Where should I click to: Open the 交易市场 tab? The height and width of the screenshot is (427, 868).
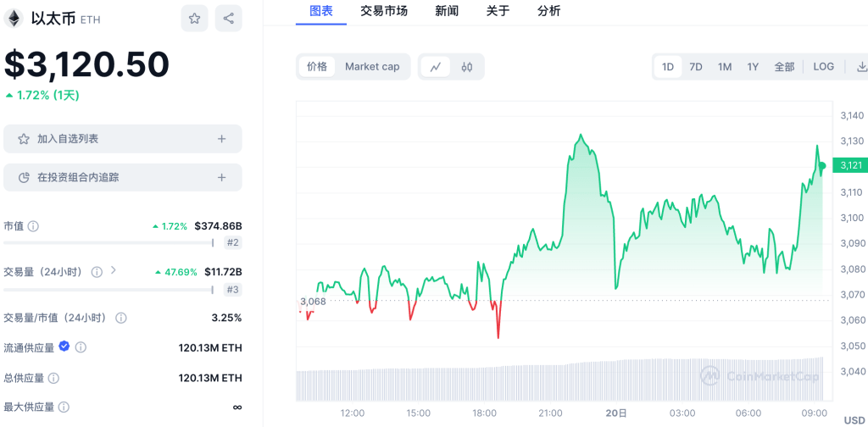383,11
